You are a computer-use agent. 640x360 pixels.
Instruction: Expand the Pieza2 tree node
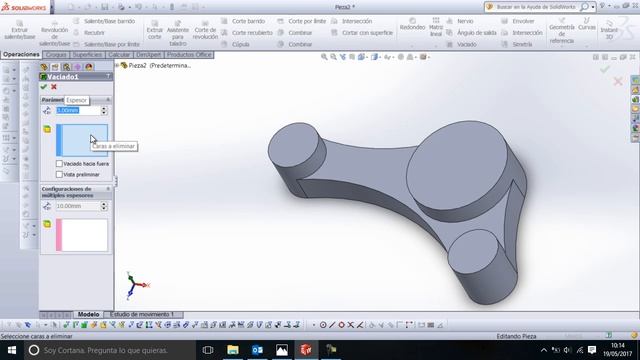click(x=117, y=65)
